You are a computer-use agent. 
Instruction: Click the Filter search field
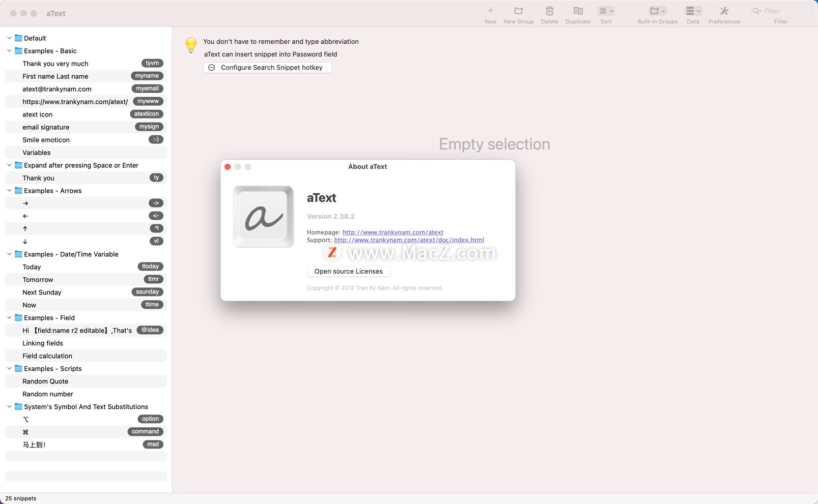(x=781, y=11)
